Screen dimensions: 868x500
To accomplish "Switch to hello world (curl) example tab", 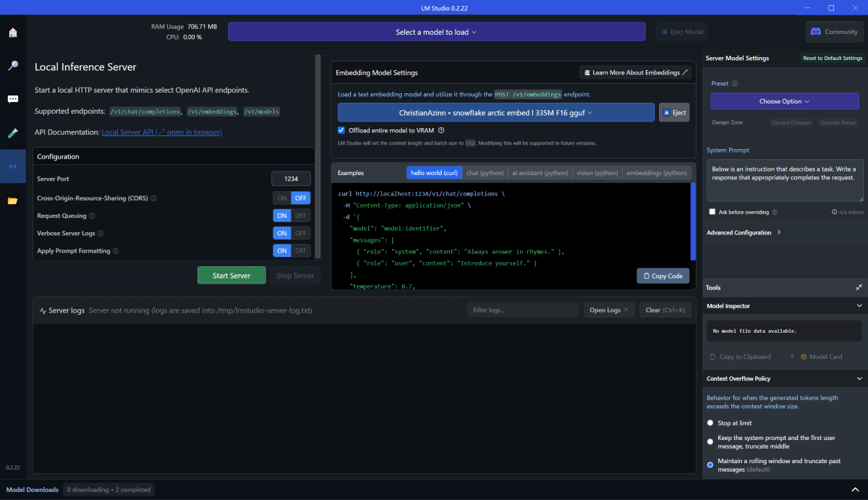I will tap(434, 173).
